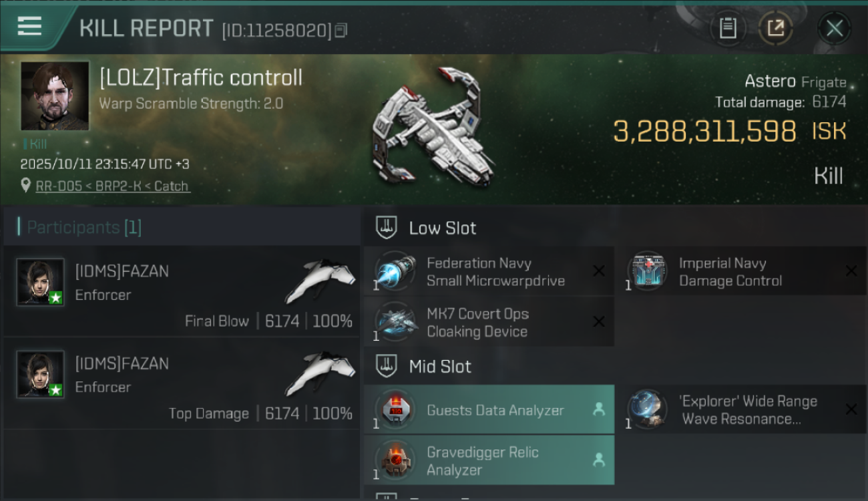Click the MK7 Covert Ops Cloaking Device icon
This screenshot has width=868, height=501.
pyautogui.click(x=396, y=322)
